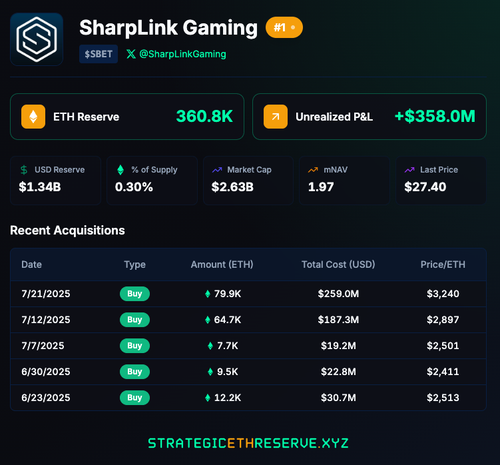
Task: Click the orange #1 rank badge
Action: 284,27
